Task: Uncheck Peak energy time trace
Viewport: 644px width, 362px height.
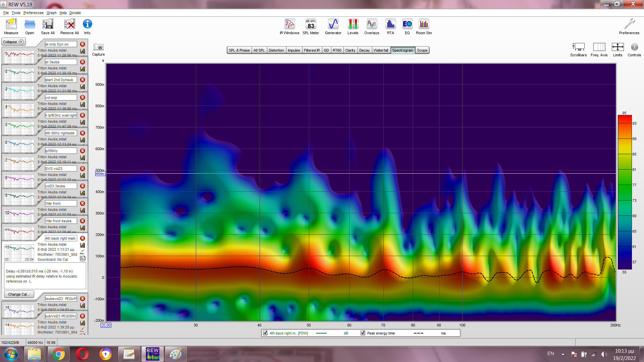Action: (363, 333)
